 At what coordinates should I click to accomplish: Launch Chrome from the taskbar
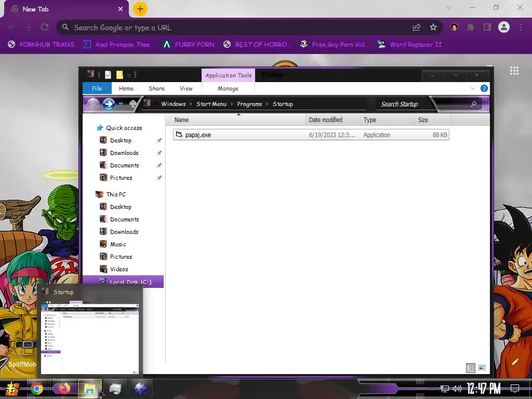pos(37,389)
